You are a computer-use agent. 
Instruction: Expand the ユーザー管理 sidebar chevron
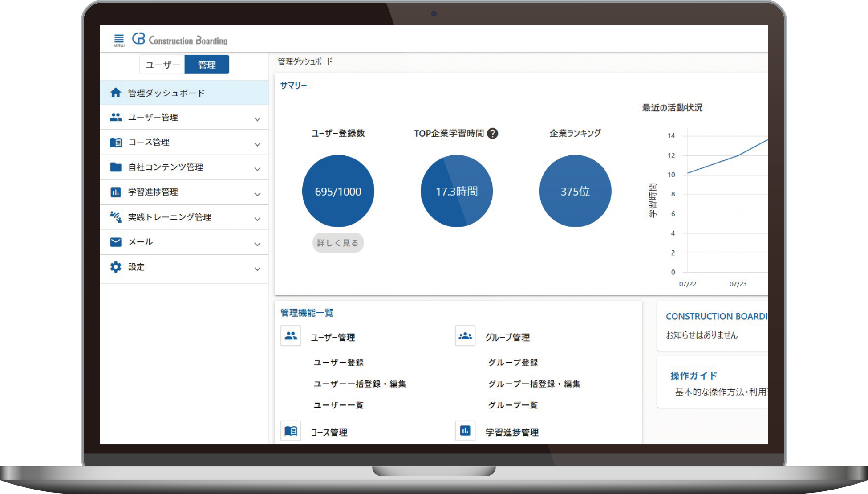(257, 119)
